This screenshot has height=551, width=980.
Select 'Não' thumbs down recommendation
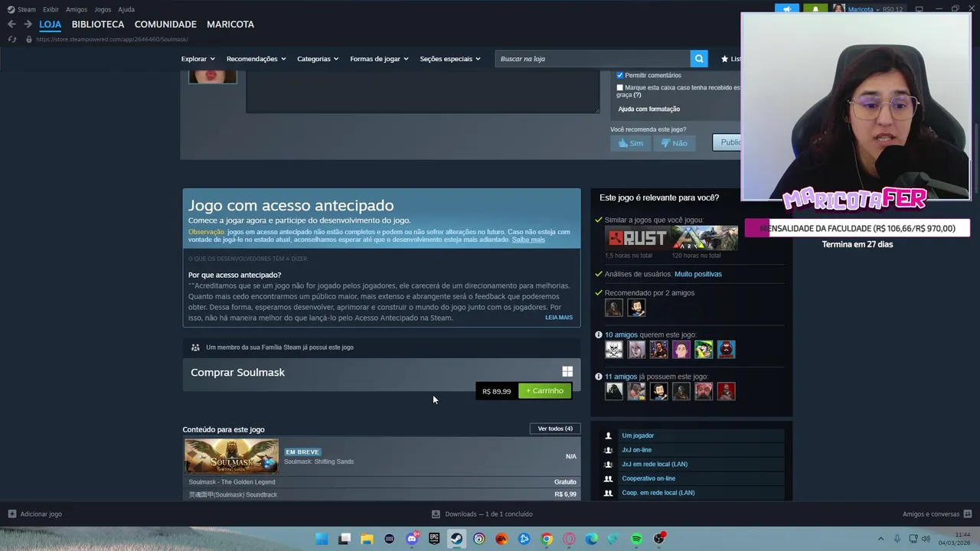click(674, 143)
